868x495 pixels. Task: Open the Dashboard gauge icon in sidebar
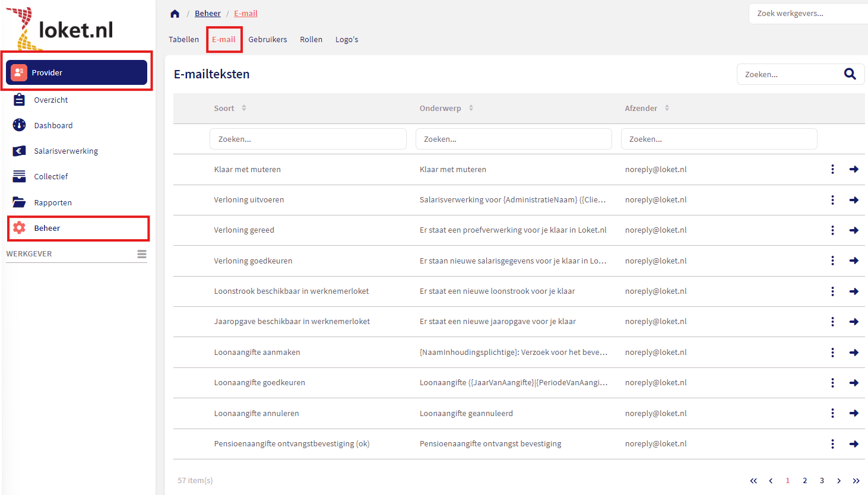point(20,125)
